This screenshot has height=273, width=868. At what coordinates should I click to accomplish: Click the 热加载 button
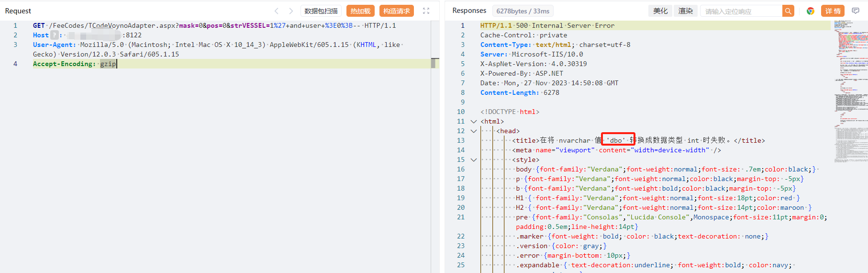pos(360,11)
